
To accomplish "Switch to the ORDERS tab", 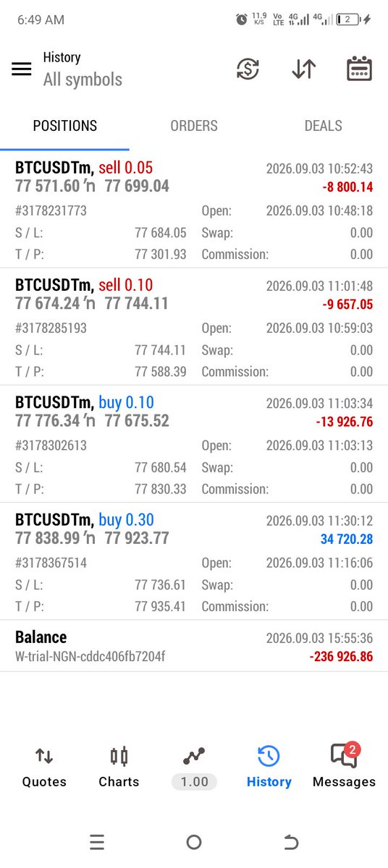I will [x=194, y=126].
